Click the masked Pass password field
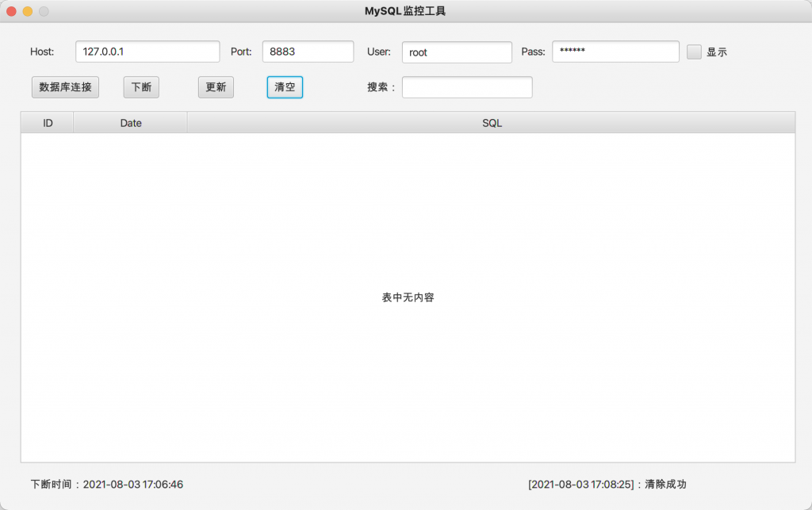Screen dimensions: 812x510 [616, 52]
